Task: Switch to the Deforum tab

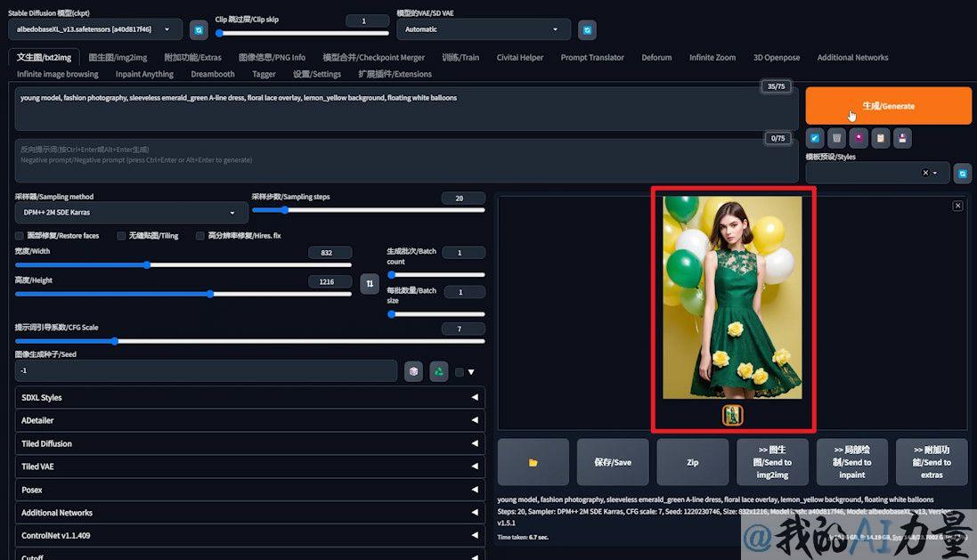Action: (x=656, y=57)
